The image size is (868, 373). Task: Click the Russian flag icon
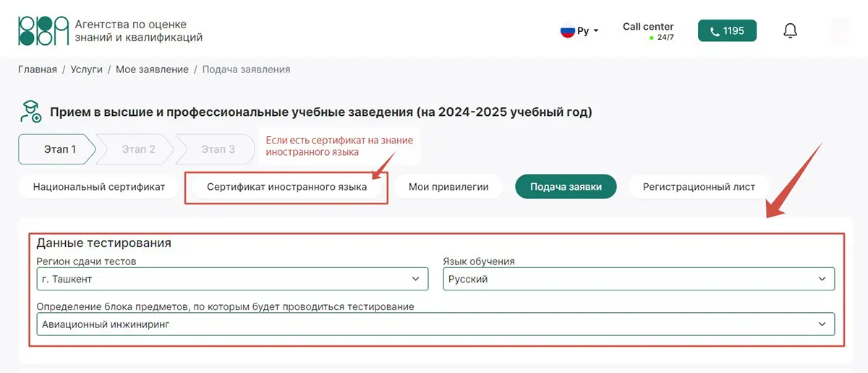(567, 31)
